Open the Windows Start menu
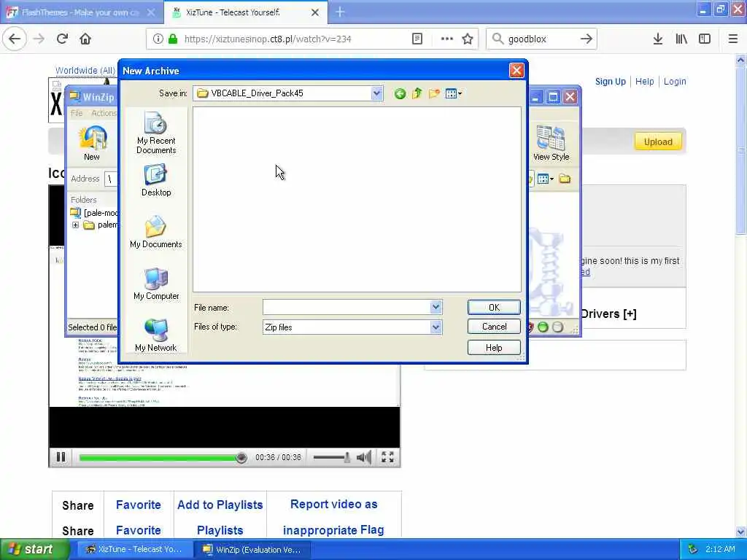Viewport: 747px width, 560px height. click(x=34, y=549)
